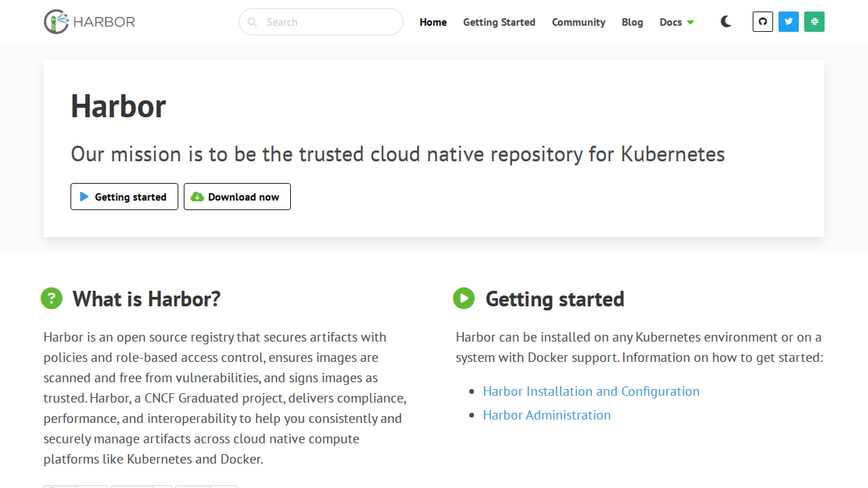Viewport: 868px width, 488px height.
Task: Focus the Search input field
Action: pos(329,22)
